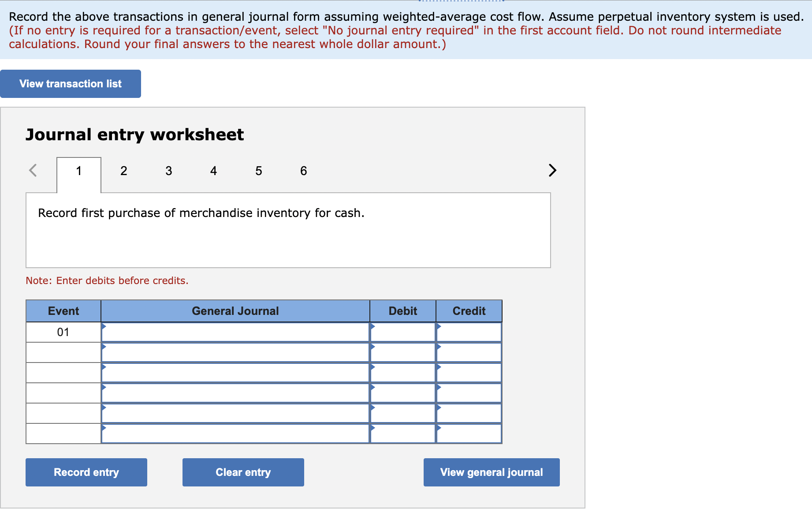Switch to tab 5 in worksheet
812x516 pixels.
coord(258,171)
